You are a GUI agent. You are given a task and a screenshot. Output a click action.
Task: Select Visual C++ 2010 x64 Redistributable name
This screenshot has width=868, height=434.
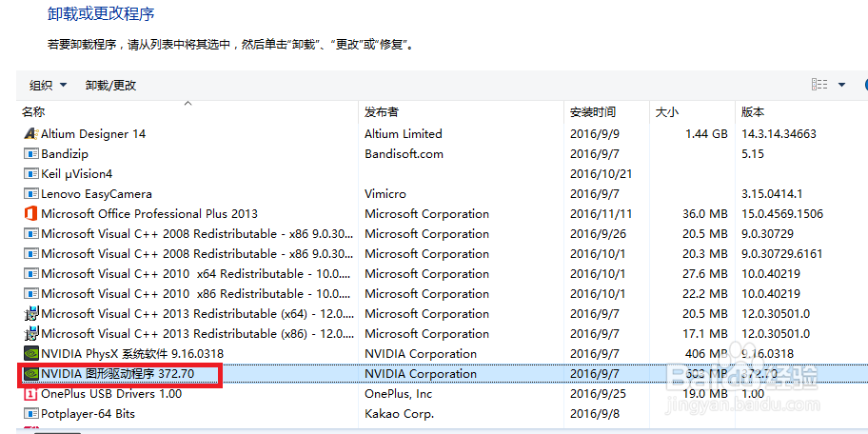coord(196,273)
